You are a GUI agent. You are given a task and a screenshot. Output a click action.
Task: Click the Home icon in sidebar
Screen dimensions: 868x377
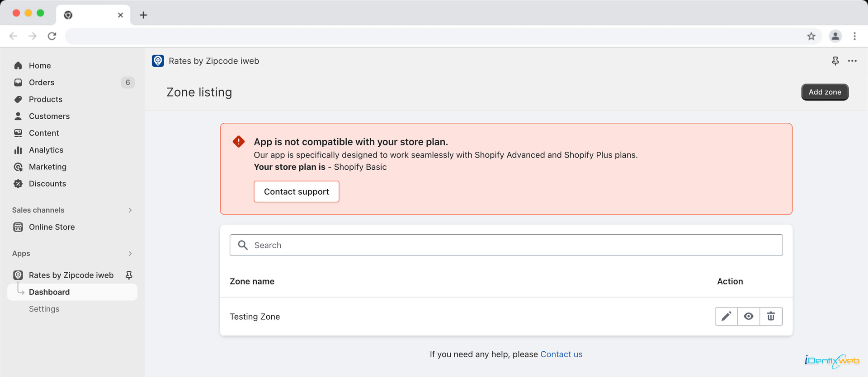tap(18, 65)
